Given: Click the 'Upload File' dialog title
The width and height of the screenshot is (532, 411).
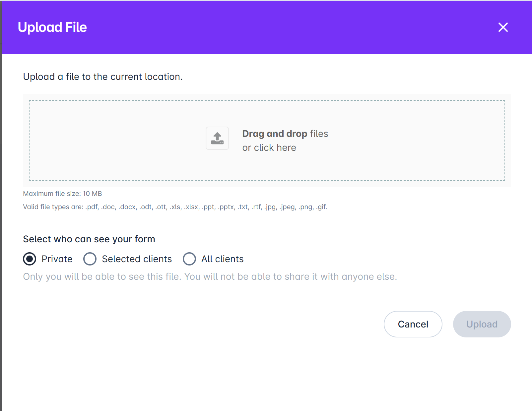Looking at the screenshot, I should click(52, 27).
